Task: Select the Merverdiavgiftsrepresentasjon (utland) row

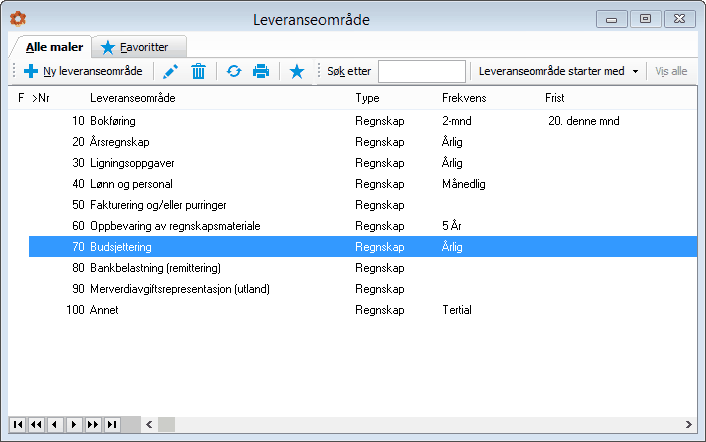Action: click(363, 289)
